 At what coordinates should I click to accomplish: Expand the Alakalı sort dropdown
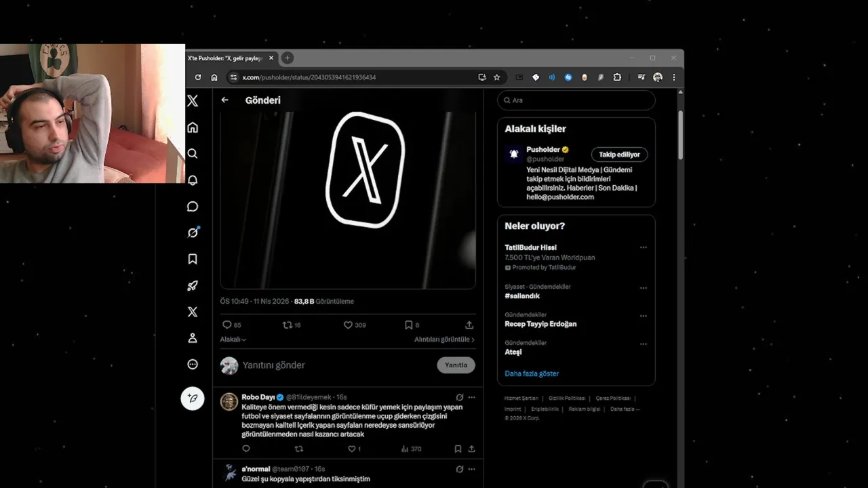233,340
